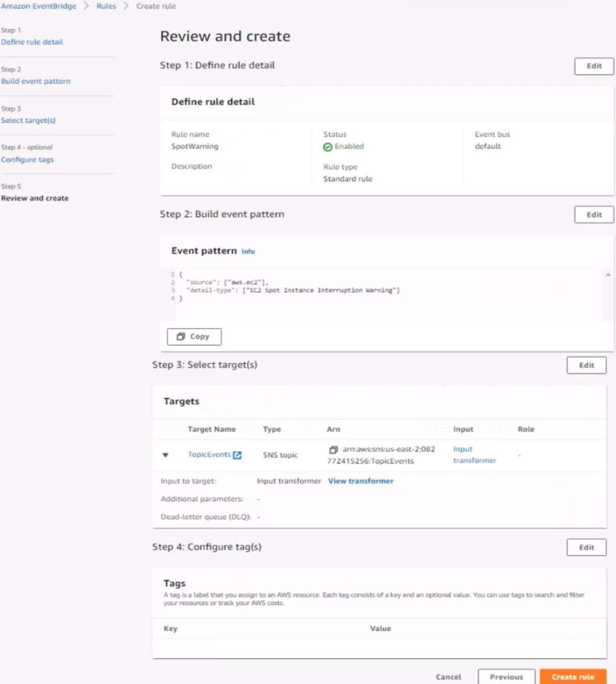
Task: Edit Step 2 Build event pattern
Action: [593, 215]
